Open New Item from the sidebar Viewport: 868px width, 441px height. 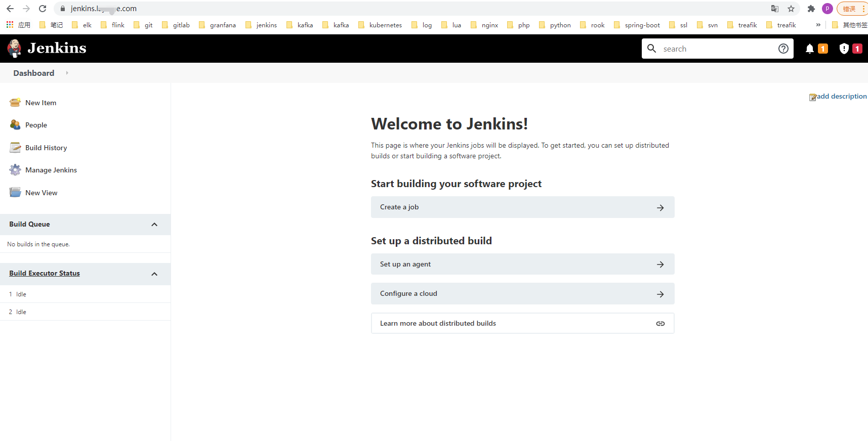(x=40, y=103)
